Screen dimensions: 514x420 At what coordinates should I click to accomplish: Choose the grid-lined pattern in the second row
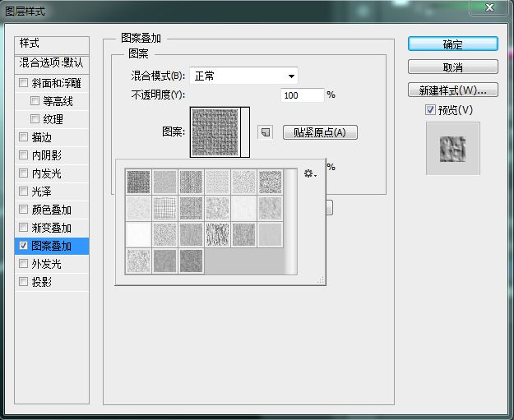click(164, 208)
